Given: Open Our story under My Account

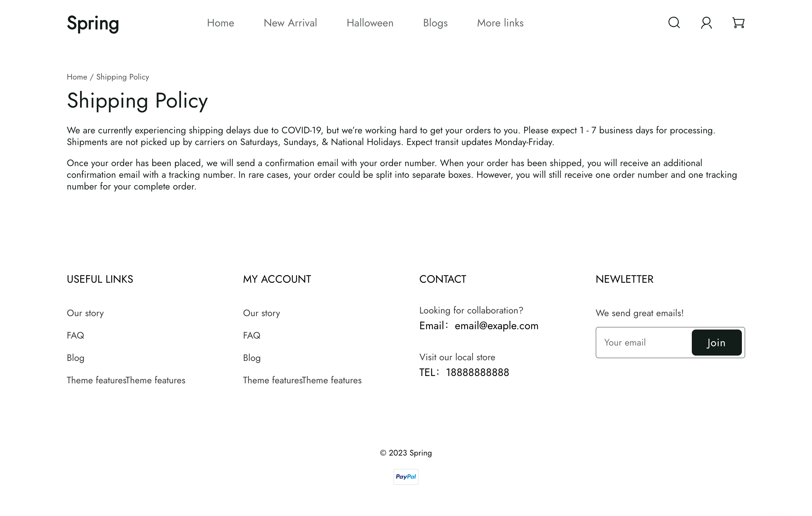Looking at the screenshot, I should [x=261, y=313].
